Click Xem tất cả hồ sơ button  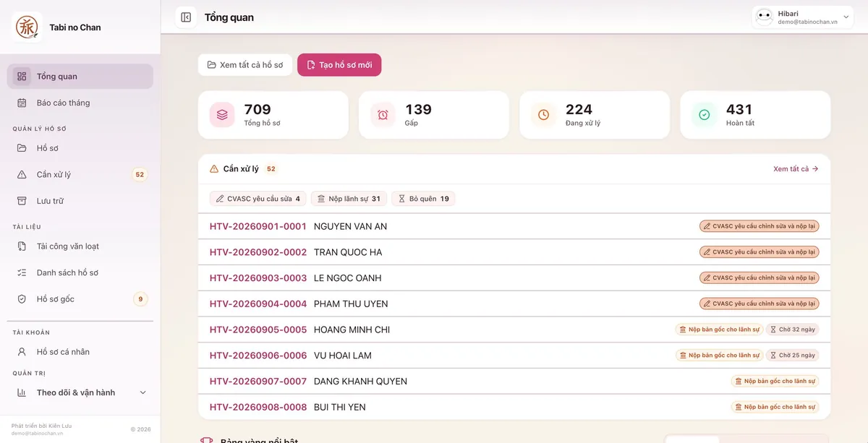245,65
